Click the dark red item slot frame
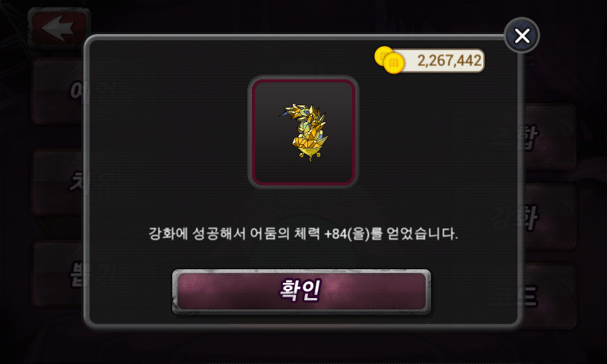 click(303, 132)
